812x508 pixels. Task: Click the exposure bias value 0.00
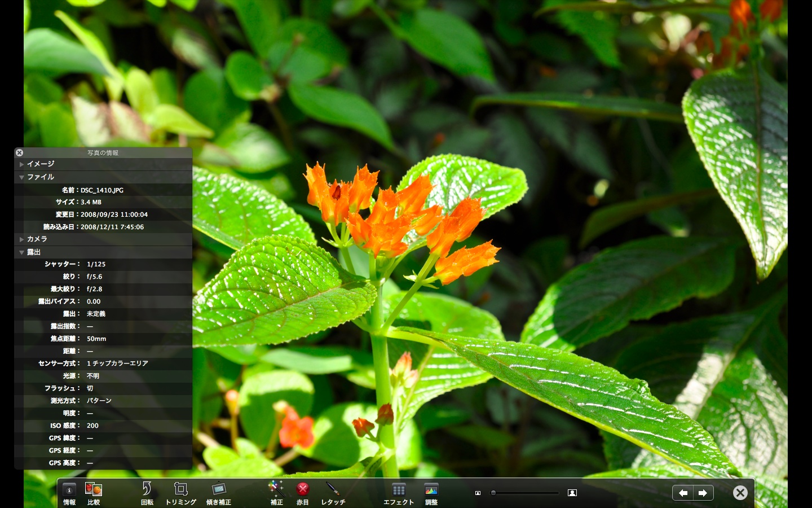94,301
